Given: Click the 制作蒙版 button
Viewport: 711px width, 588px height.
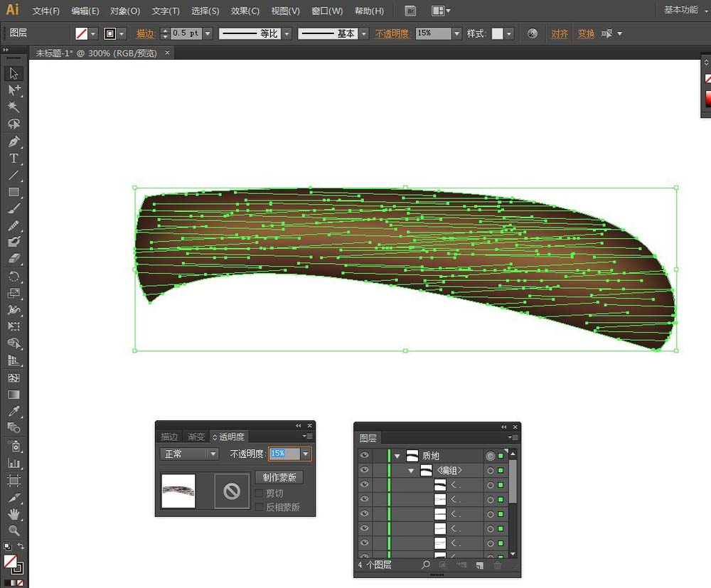Looking at the screenshot, I should tap(279, 477).
